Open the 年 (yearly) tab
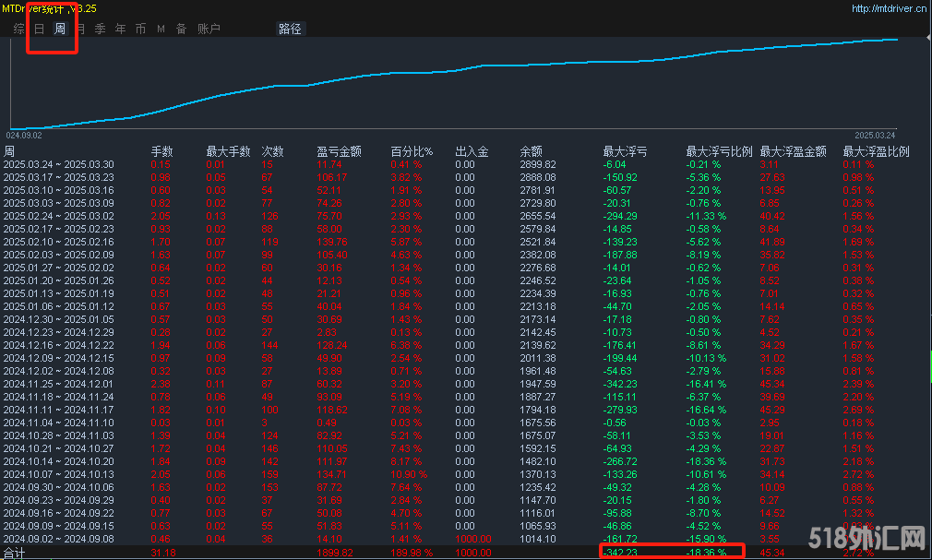 (120, 29)
